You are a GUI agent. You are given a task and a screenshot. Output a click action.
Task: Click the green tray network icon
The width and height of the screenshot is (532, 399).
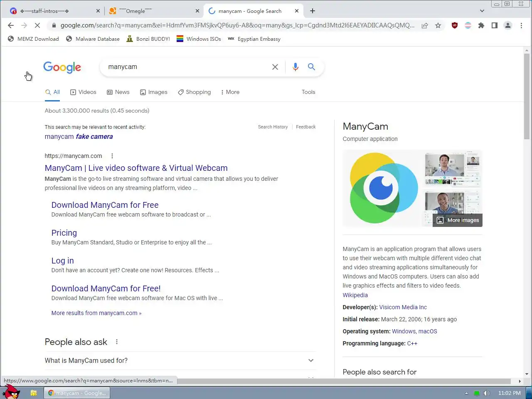click(x=477, y=393)
